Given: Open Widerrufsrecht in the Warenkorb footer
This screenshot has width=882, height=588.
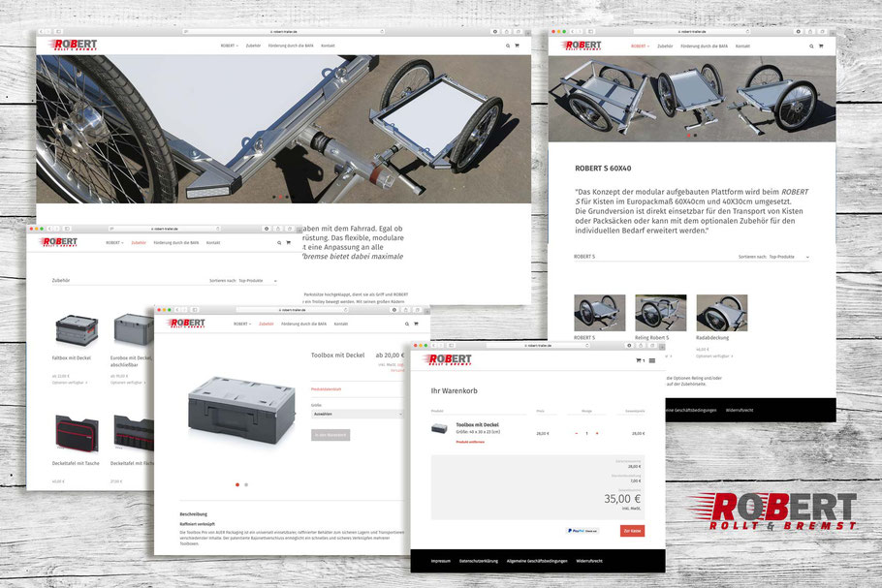Looking at the screenshot, I should click(589, 561).
